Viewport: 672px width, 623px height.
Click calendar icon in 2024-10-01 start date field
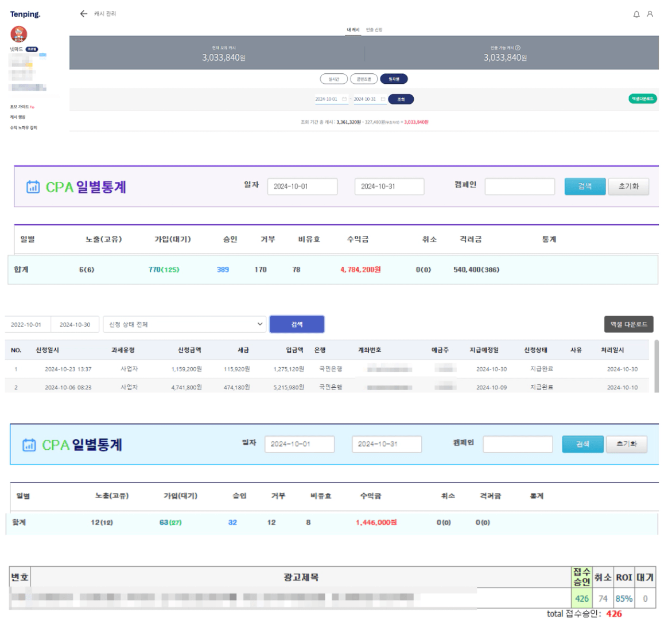[x=344, y=99]
